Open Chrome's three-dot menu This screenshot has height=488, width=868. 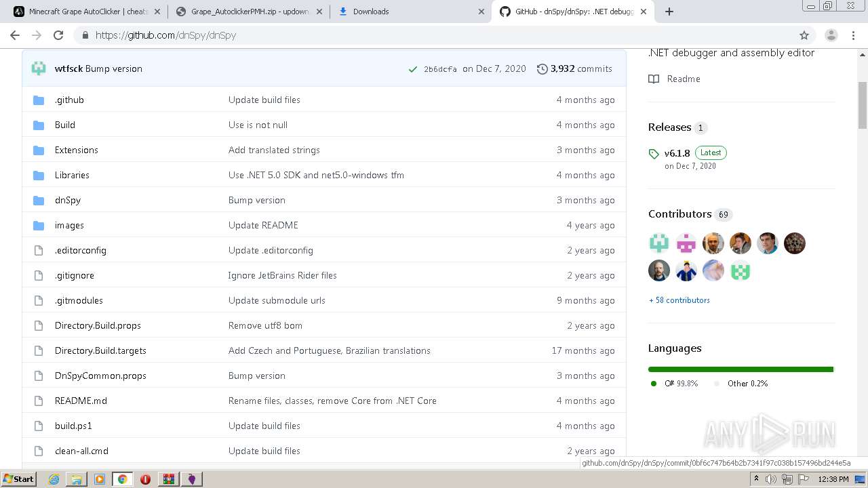tap(853, 35)
